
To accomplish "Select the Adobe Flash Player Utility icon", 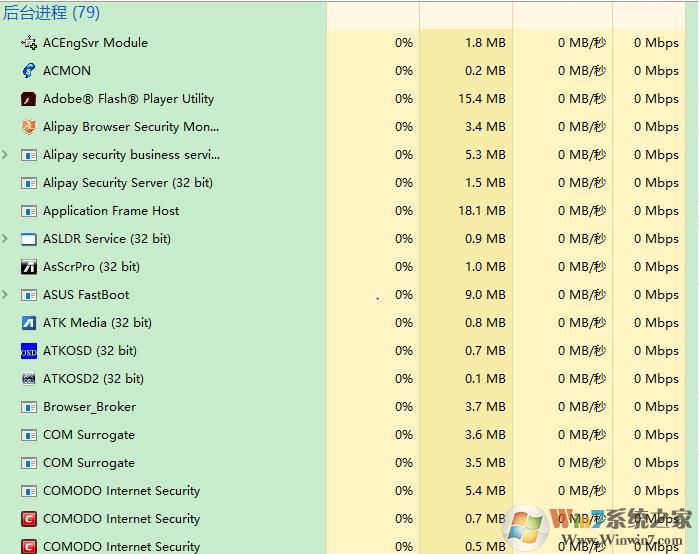I will click(29, 99).
